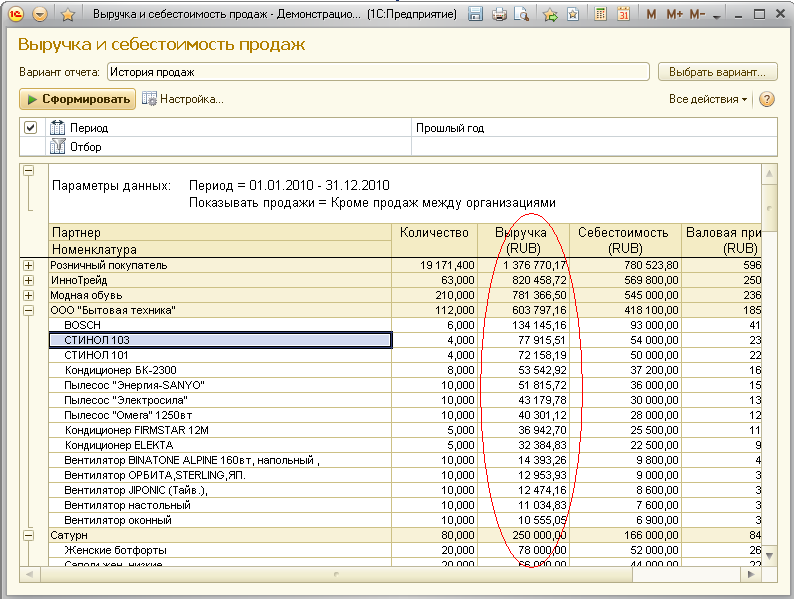Click the print icon in title bar
Image resolution: width=794 pixels, height=599 pixels.
(499, 15)
